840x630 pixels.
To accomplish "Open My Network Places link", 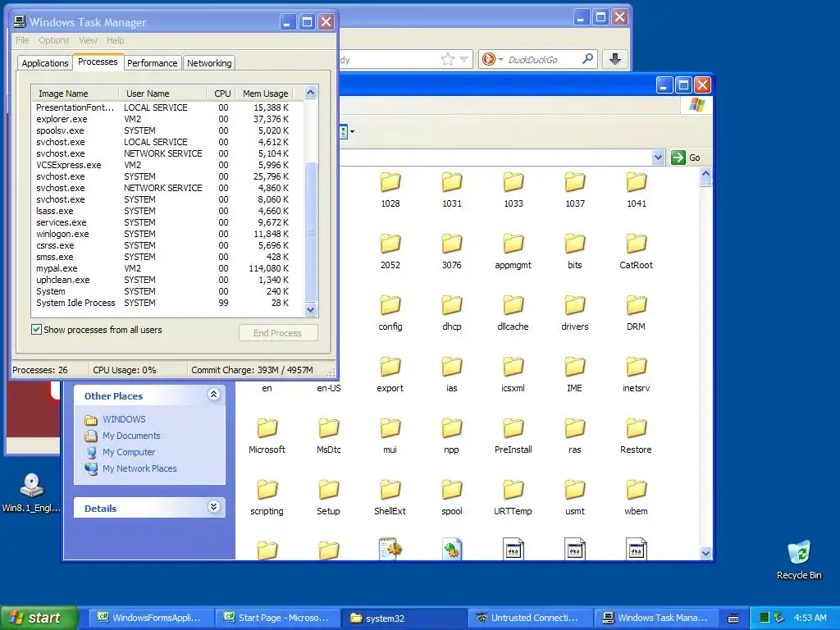I will click(x=139, y=468).
